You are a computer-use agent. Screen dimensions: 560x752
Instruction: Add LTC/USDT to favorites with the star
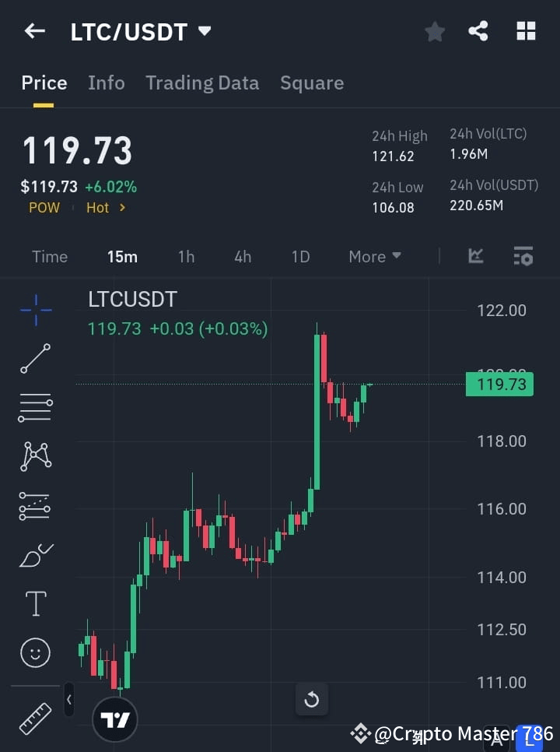tap(435, 32)
